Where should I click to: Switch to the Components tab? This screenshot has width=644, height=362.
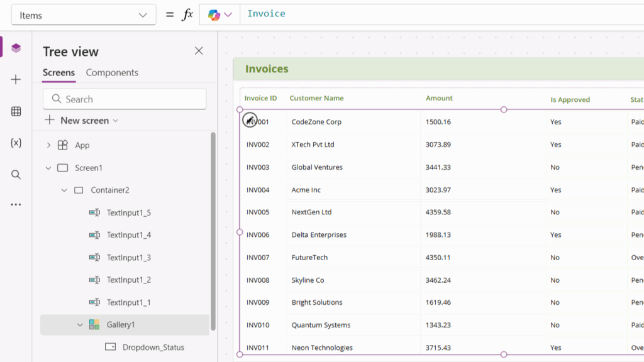coord(112,73)
